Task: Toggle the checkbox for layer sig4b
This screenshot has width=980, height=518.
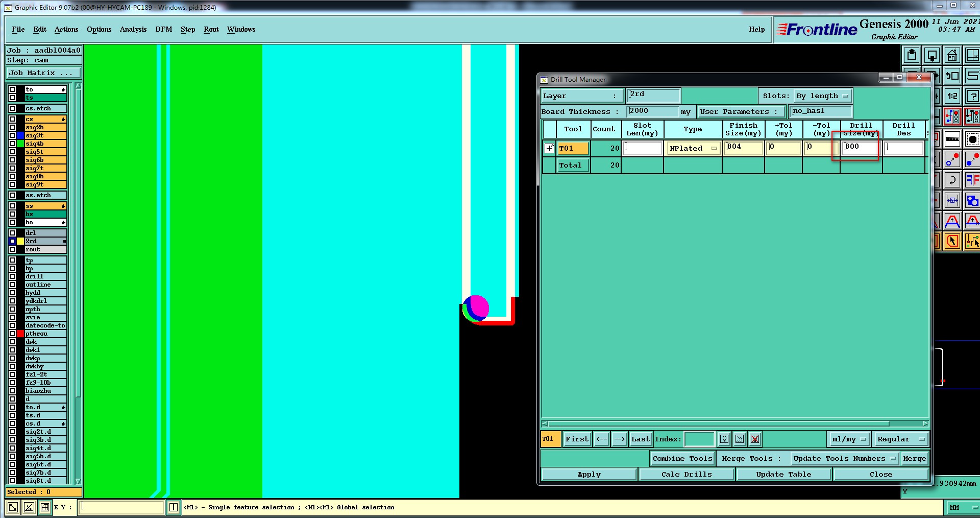Action: click(12, 144)
